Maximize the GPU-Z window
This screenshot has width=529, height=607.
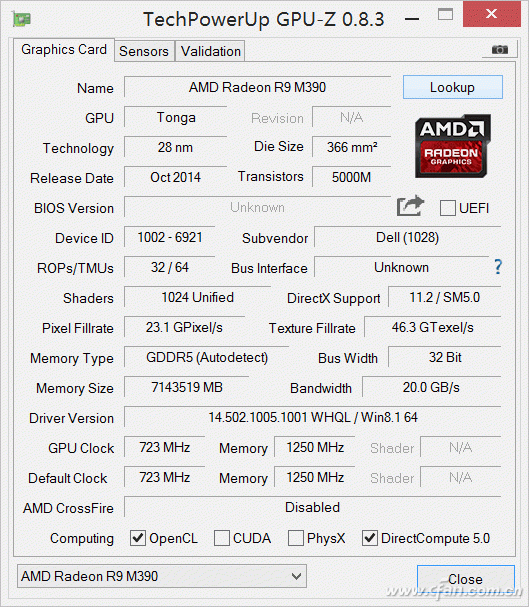tap(445, 14)
